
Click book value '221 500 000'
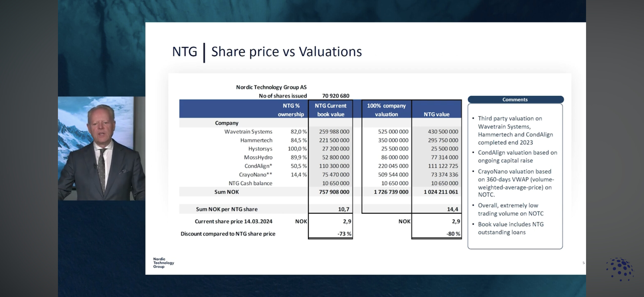click(x=334, y=140)
